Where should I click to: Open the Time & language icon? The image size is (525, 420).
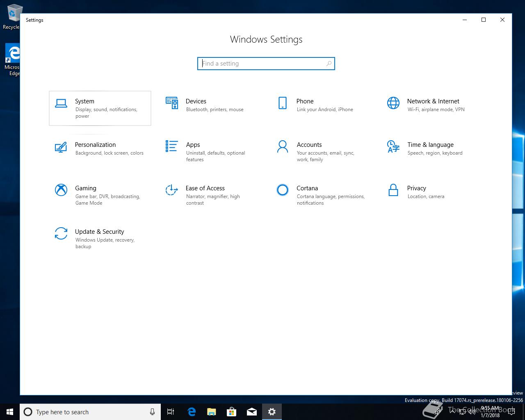[x=393, y=146]
